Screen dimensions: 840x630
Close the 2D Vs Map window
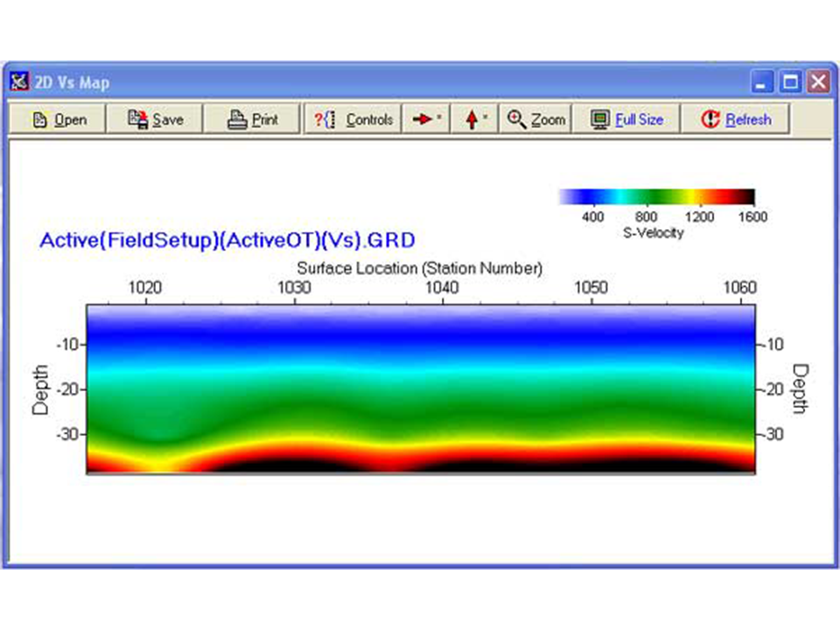pyautogui.click(x=819, y=82)
